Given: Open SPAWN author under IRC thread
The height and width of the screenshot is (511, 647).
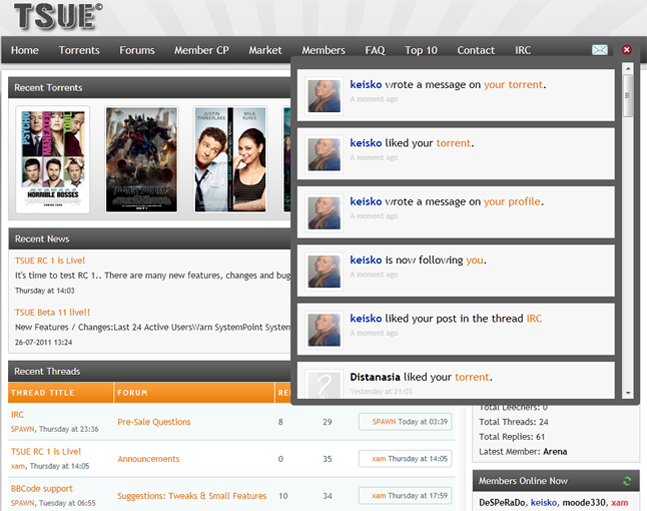Looking at the screenshot, I should coord(23,429).
